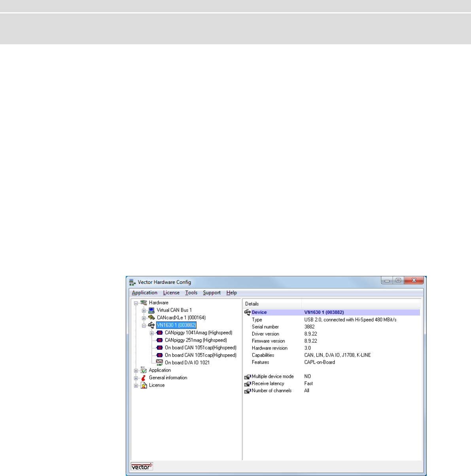Expand the CANcardXLe 1 (000164) node
The width and height of the screenshot is (471, 476).
tap(144, 318)
